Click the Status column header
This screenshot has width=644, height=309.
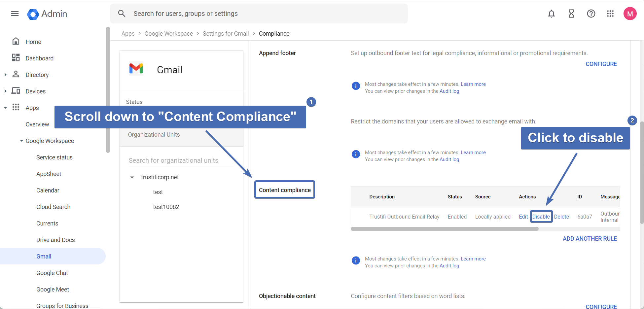click(455, 197)
